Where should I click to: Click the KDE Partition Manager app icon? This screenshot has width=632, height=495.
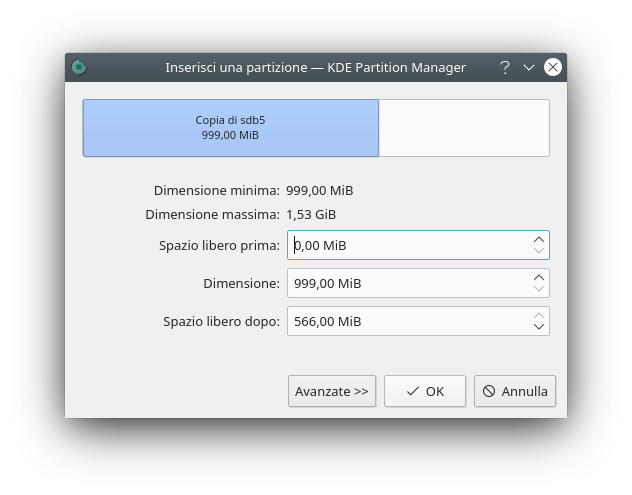(x=79, y=68)
